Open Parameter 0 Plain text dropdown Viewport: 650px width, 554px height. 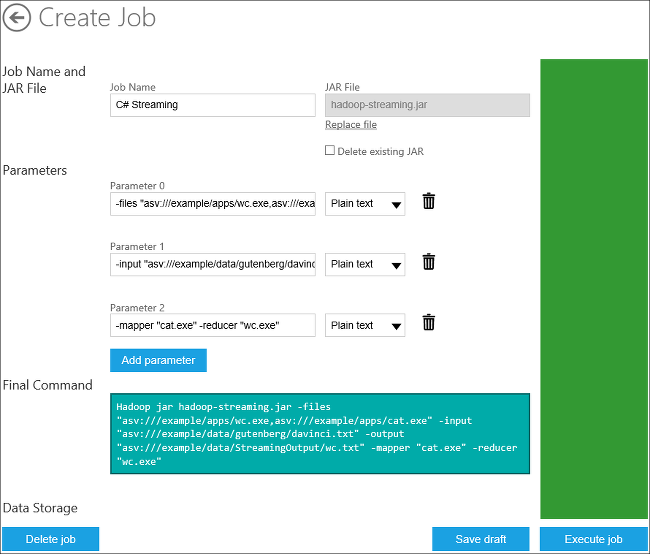tap(365, 204)
